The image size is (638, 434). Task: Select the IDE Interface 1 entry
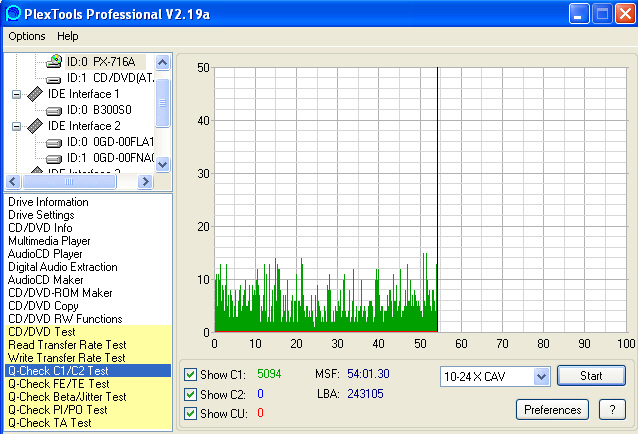pyautogui.click(x=83, y=94)
